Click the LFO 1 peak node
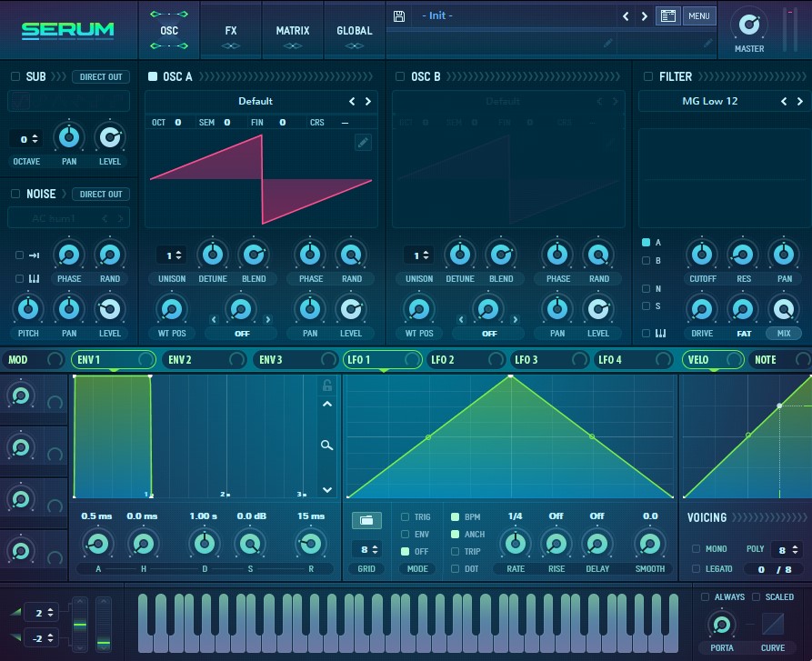812x661 pixels. [x=511, y=376]
